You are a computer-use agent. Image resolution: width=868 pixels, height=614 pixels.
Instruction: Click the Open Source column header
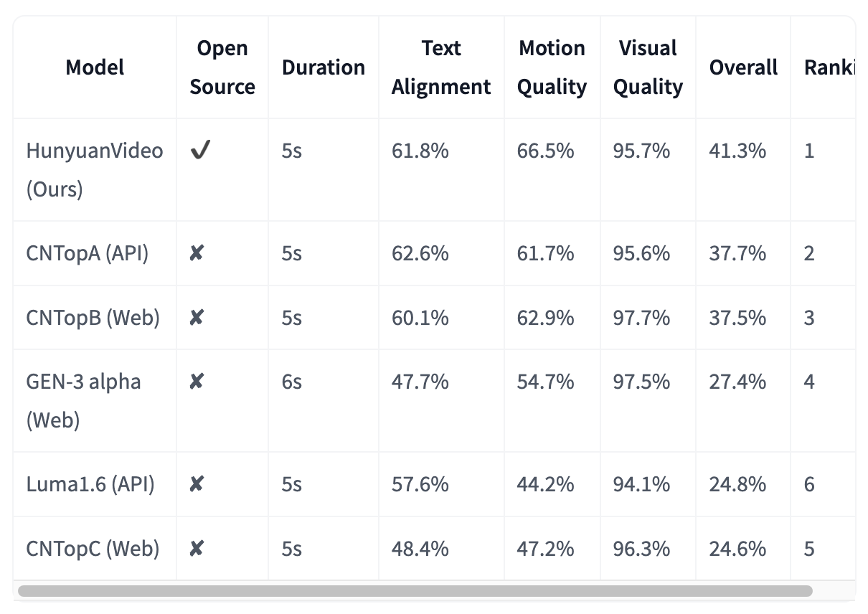click(222, 67)
